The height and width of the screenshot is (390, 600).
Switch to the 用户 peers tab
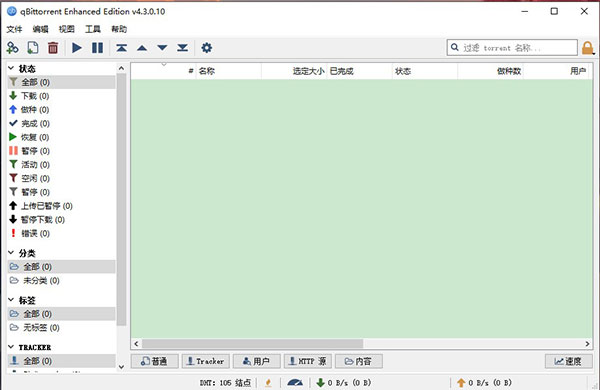(x=257, y=361)
